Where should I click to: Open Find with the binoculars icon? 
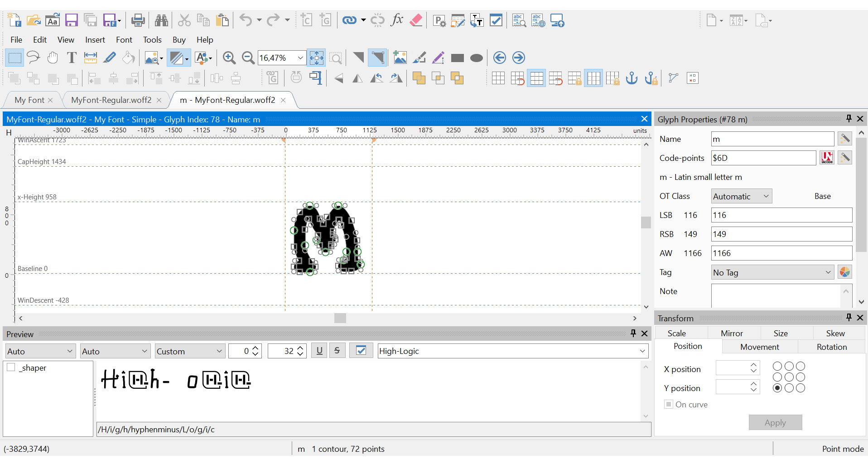[161, 20]
